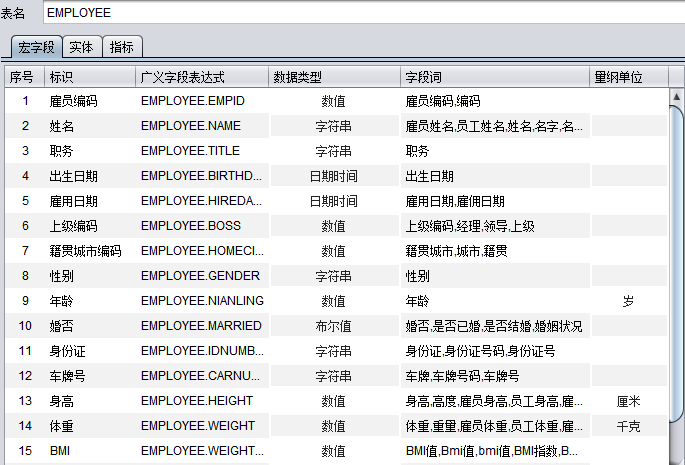The image size is (685, 465).
Task: Click the 上级编码,经理,领导,上级 field words cell
Action: click(x=470, y=226)
